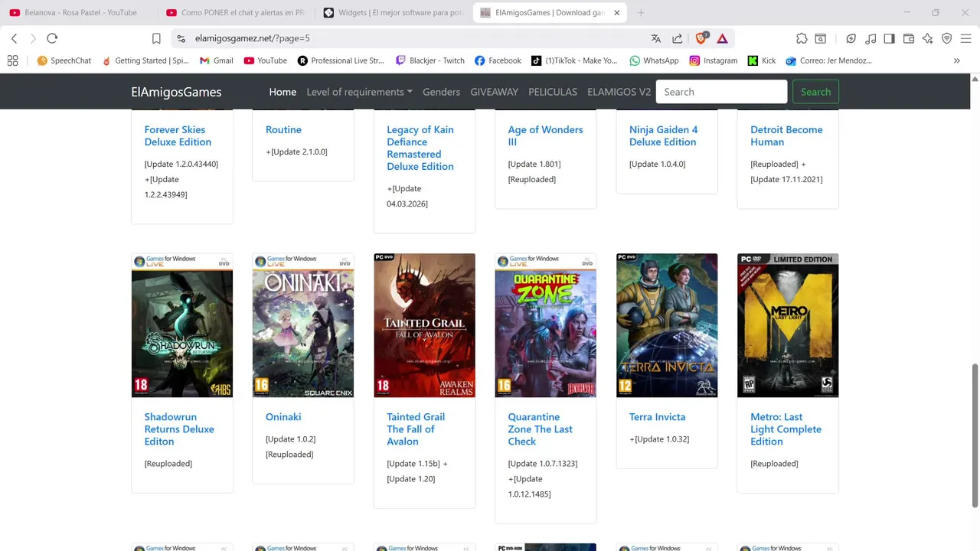Screen dimensions: 980x551
Task: Switch to the Widgets tab
Action: [x=392, y=12]
